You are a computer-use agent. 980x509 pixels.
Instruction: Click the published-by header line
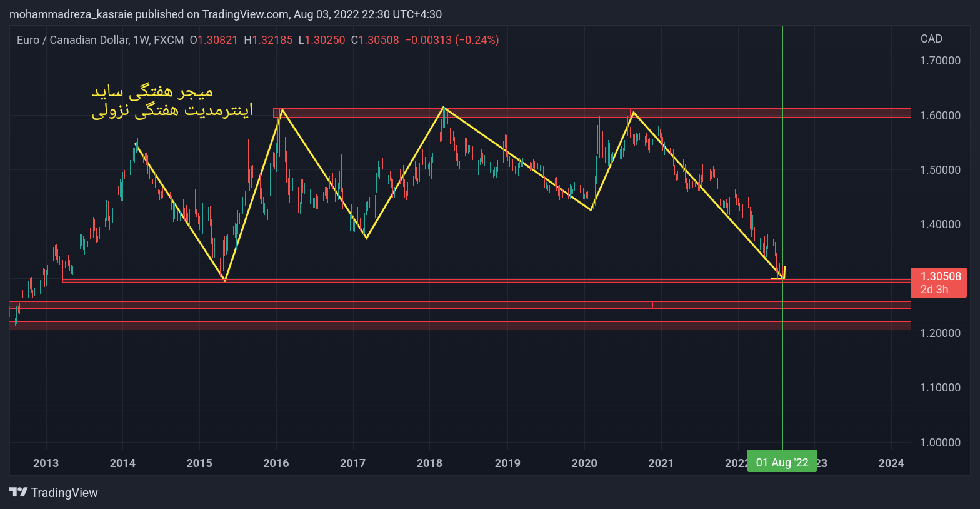pyautogui.click(x=226, y=14)
